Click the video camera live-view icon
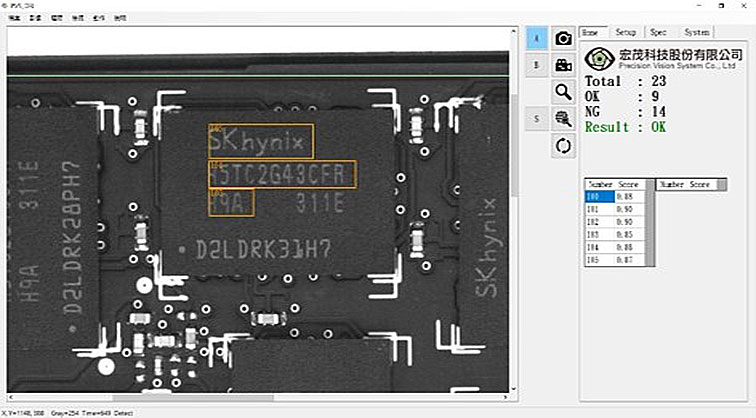The width and height of the screenshot is (756, 418). 564,65
